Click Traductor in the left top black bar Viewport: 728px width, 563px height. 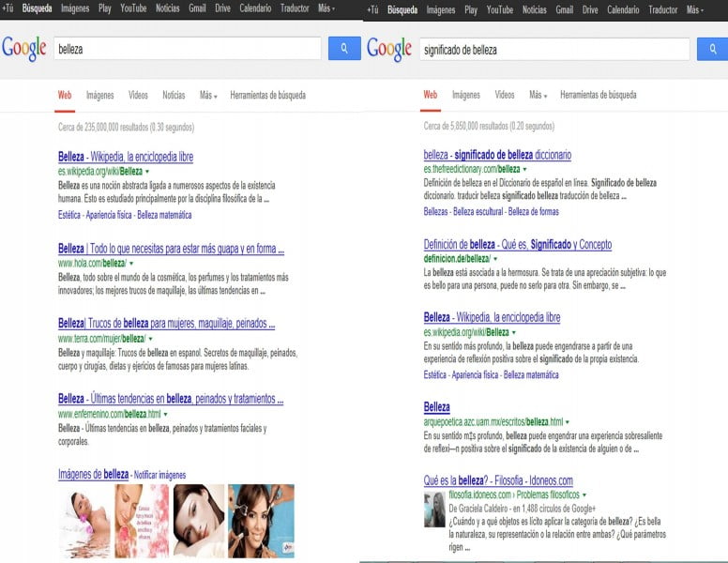coord(295,8)
